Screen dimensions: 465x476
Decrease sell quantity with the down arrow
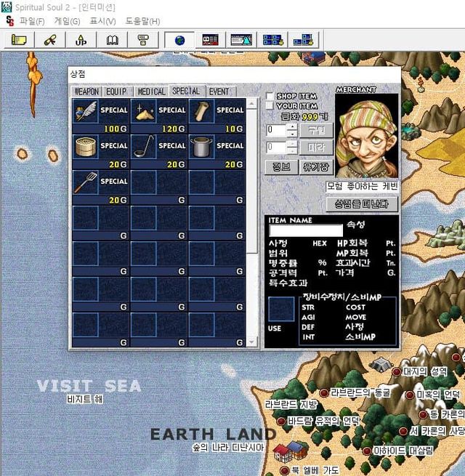[x=291, y=152]
